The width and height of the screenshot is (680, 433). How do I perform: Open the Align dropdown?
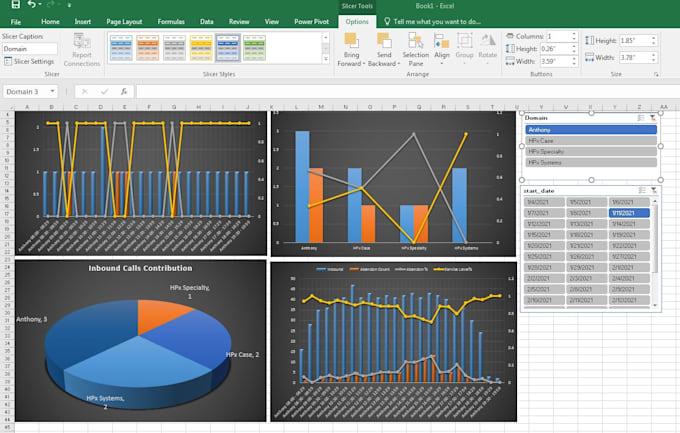(441, 50)
